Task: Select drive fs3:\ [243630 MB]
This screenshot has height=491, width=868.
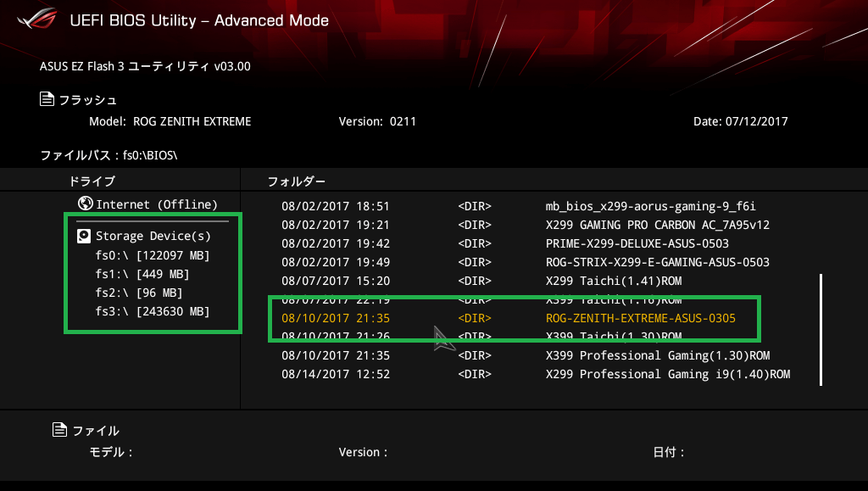Action: (153, 311)
